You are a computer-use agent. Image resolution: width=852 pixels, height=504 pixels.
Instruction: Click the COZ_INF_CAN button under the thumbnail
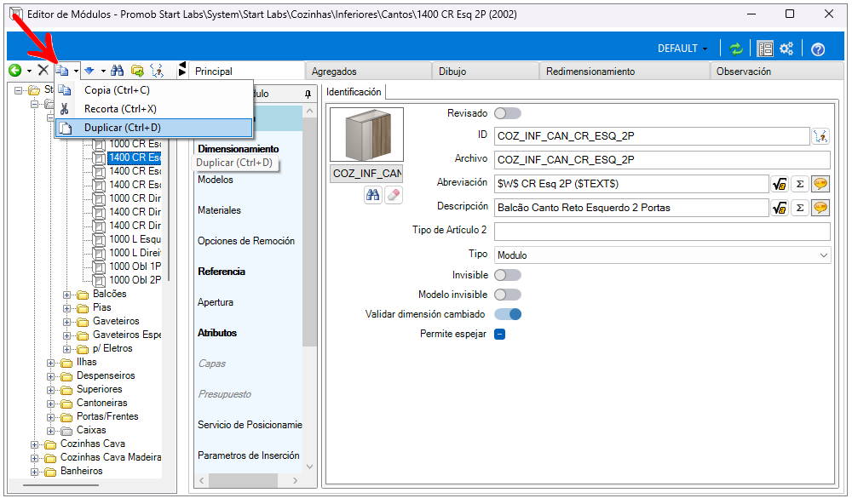coord(367,174)
